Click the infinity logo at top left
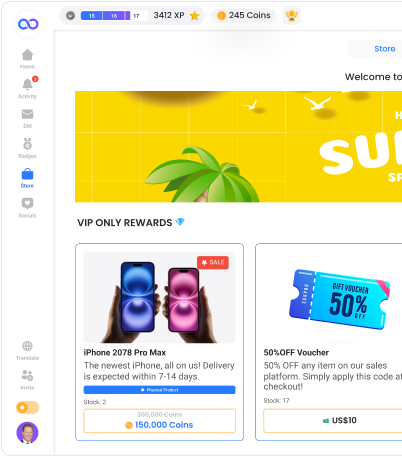This screenshot has height=456, width=402. tap(28, 24)
